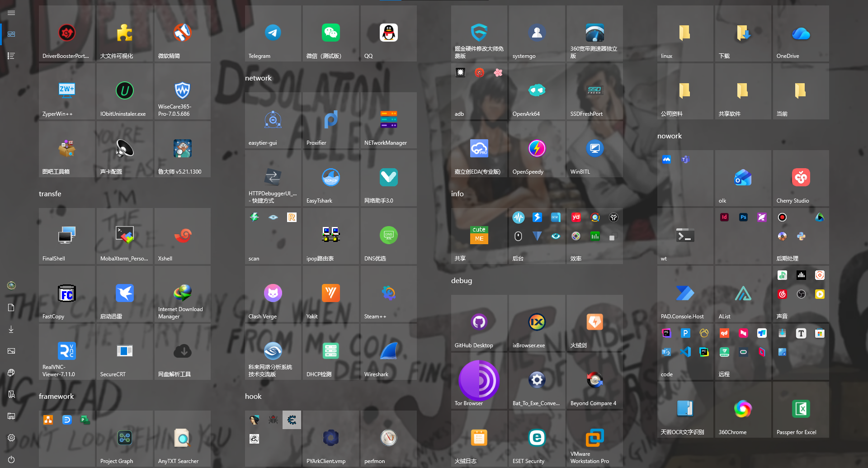Open AList tile
868x468 pixels.
coord(743,294)
